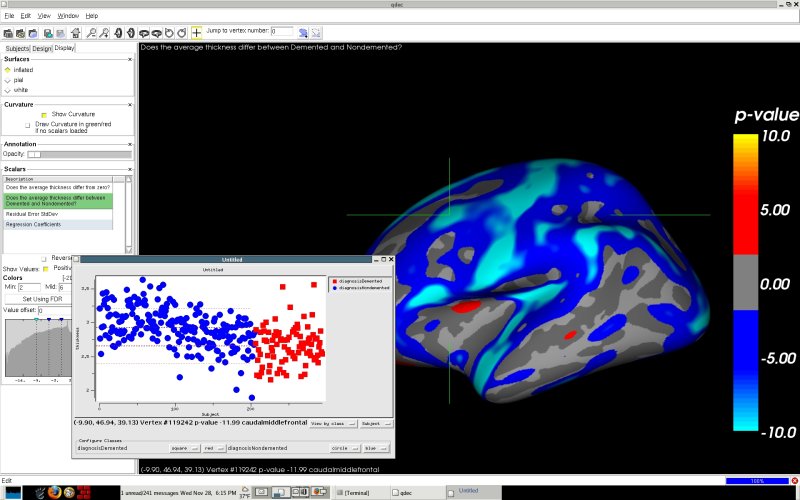Screen dimensions: 800x500
Task: Click the Jump to vertex number field
Action: [281, 32]
